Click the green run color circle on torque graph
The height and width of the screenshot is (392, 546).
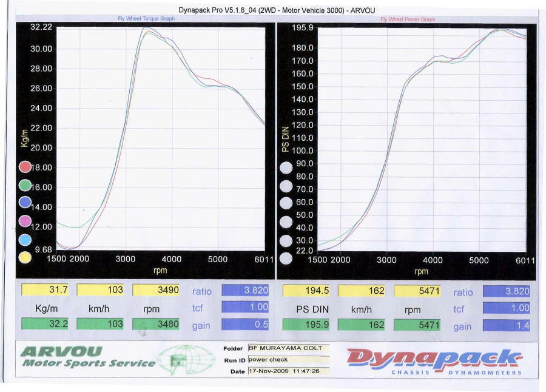pyautogui.click(x=25, y=185)
